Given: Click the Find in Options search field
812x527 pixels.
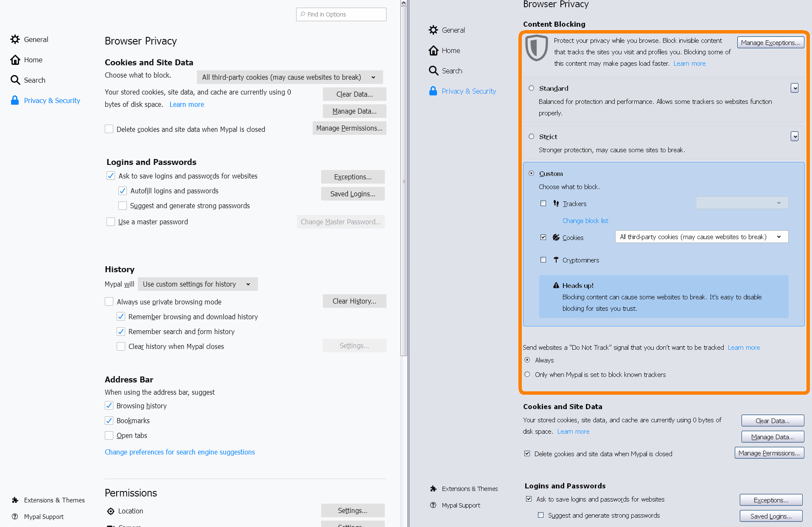Looking at the screenshot, I should click(x=341, y=14).
